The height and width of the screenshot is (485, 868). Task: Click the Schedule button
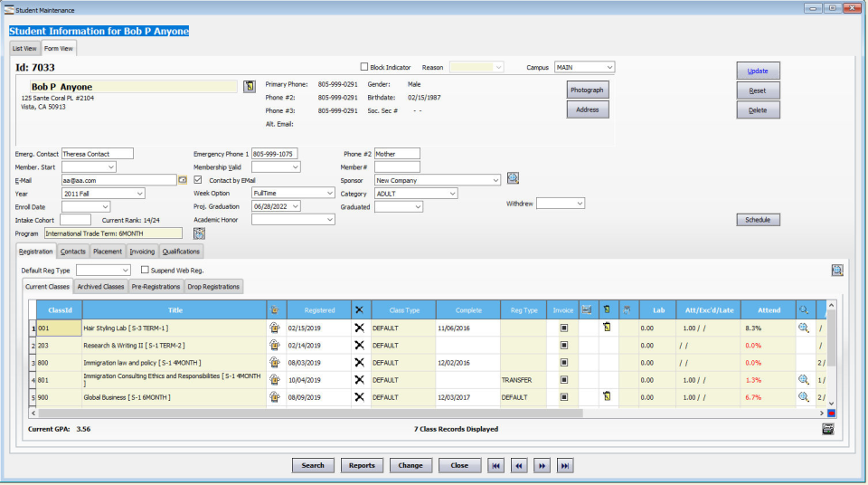[x=758, y=220]
